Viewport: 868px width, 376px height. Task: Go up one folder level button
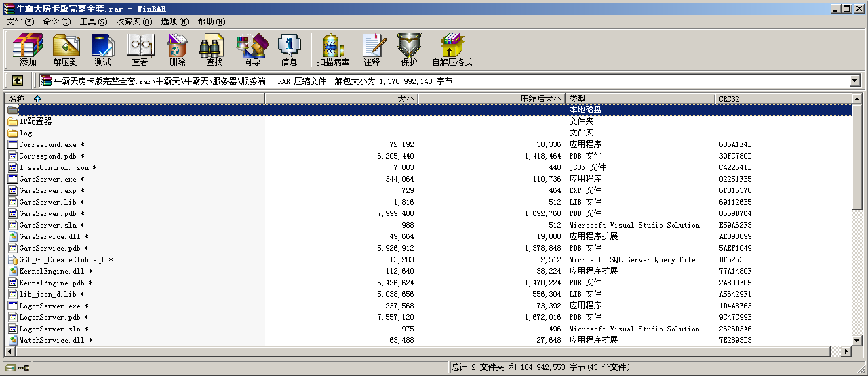(18, 81)
